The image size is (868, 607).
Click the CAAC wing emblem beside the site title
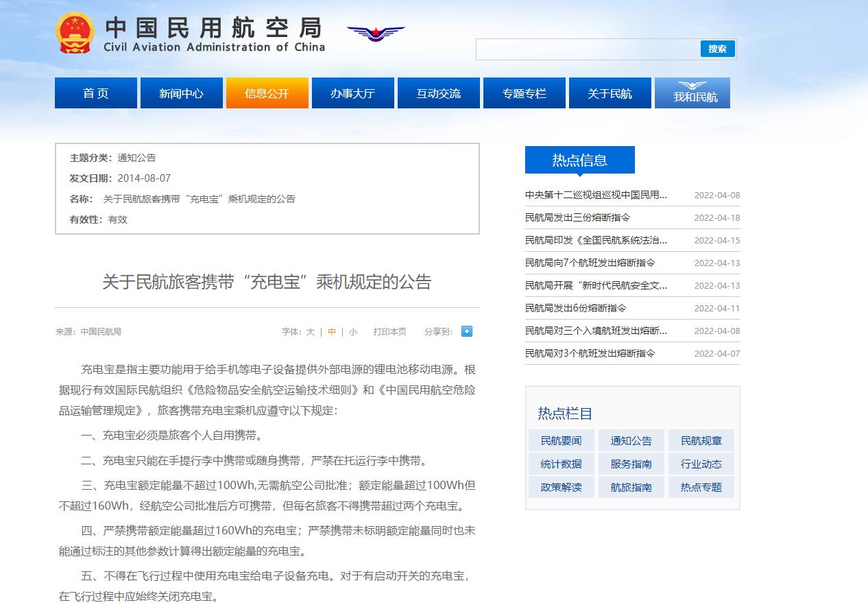coord(376,33)
